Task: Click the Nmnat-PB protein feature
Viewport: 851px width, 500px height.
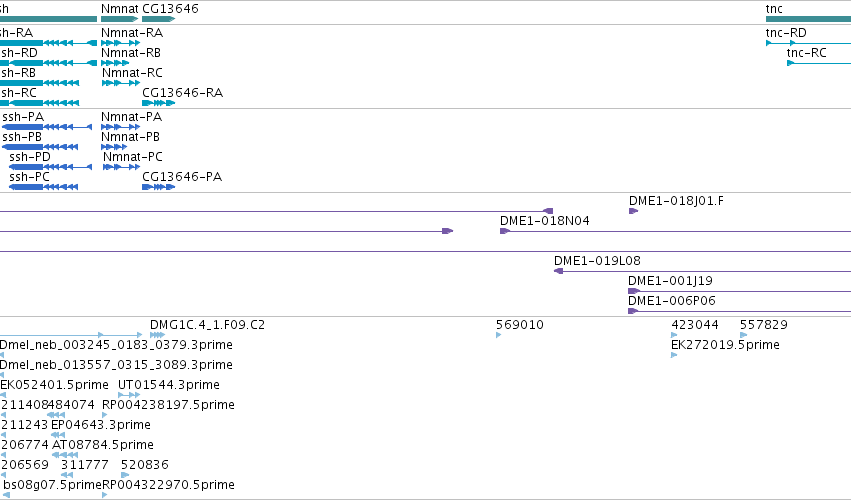Action: [114, 147]
